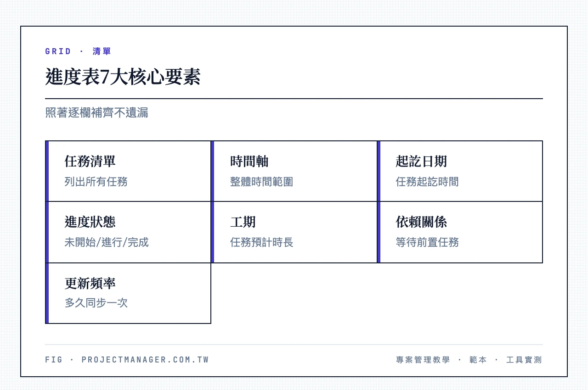This screenshot has width=588, height=390.
Task: Click the subtitle 照著逐欄補齊不遺漏
Action: 96,113
